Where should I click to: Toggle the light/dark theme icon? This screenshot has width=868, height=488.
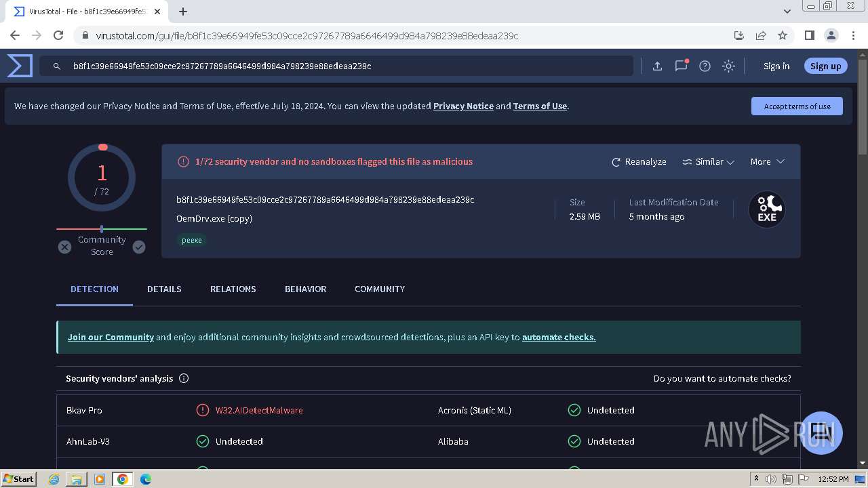tap(728, 66)
